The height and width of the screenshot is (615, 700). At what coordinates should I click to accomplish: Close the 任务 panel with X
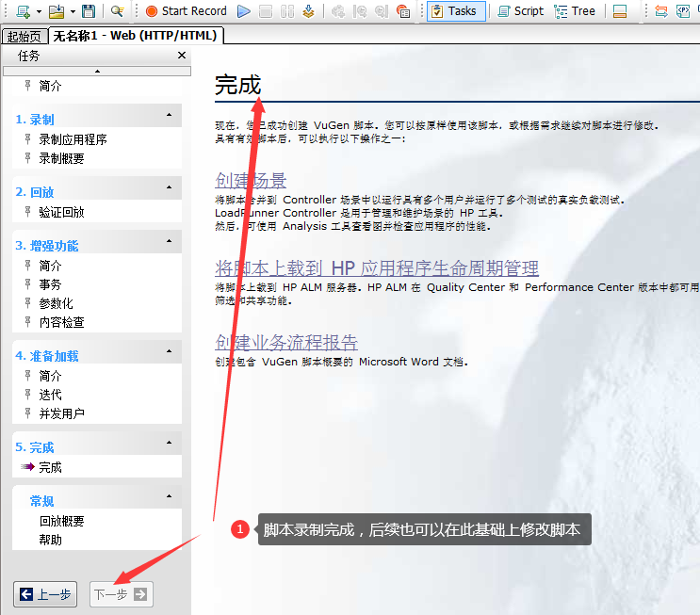click(x=181, y=55)
